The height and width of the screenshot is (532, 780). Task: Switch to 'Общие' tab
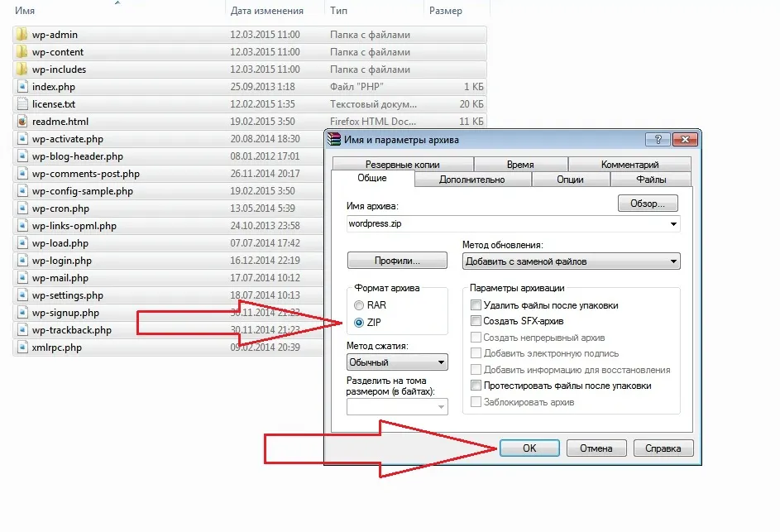(x=372, y=178)
